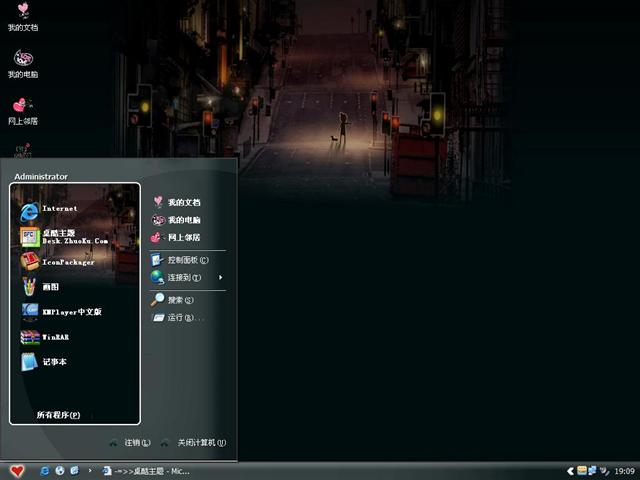The width and height of the screenshot is (640, 480).
Task: Launch IconPackager from the start menu
Action: (x=30, y=262)
